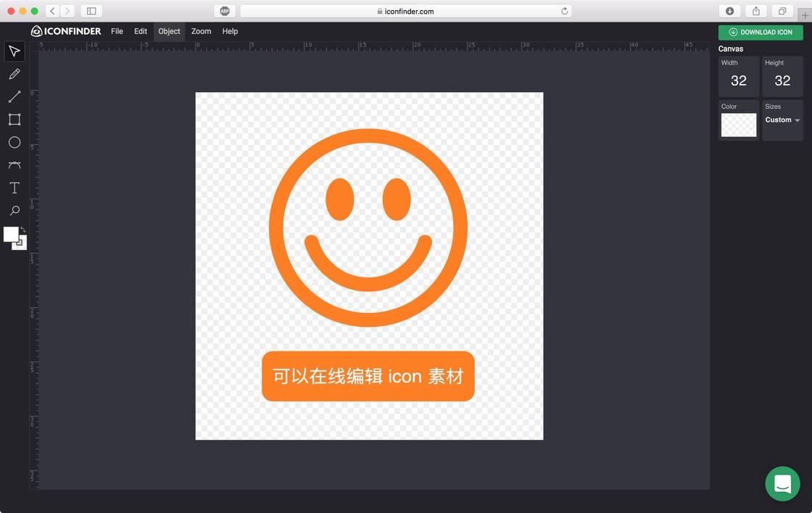Open the green chat support bubble

pos(782,484)
